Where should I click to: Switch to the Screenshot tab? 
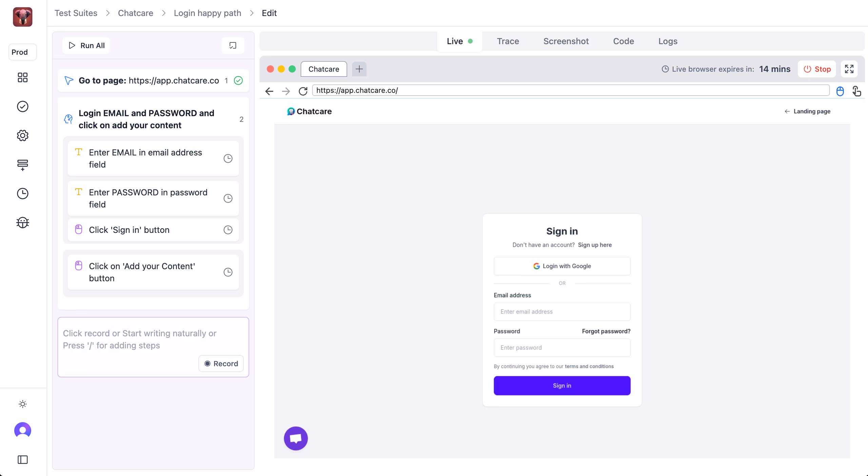[x=566, y=41]
